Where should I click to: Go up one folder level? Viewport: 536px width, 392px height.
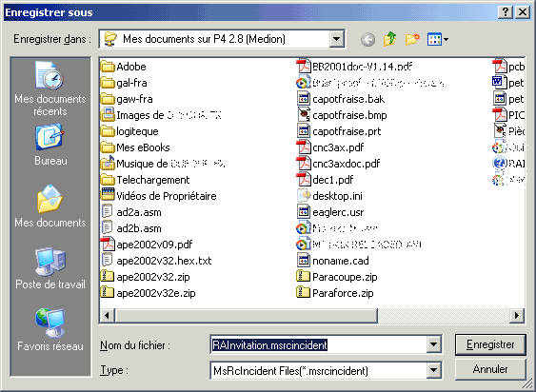(389, 39)
